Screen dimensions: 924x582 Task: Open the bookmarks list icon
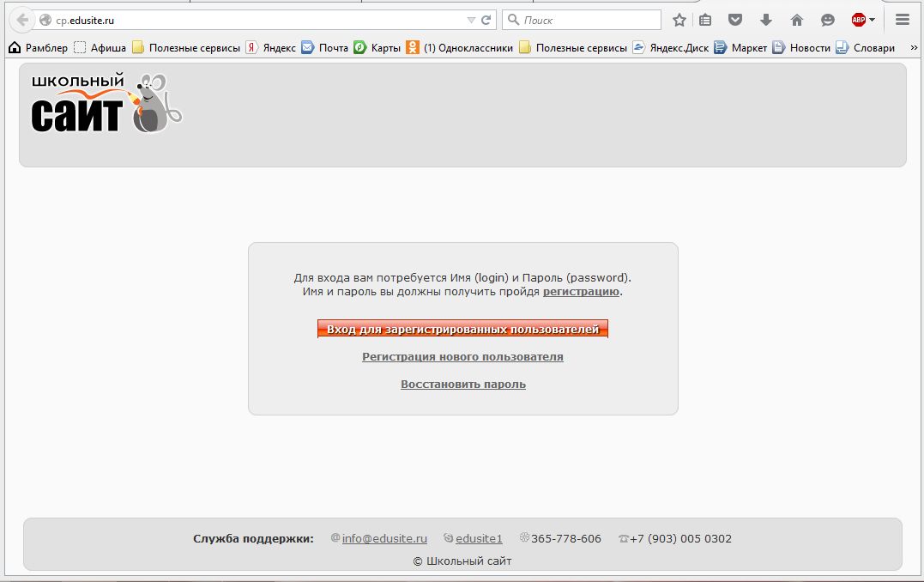[705, 20]
